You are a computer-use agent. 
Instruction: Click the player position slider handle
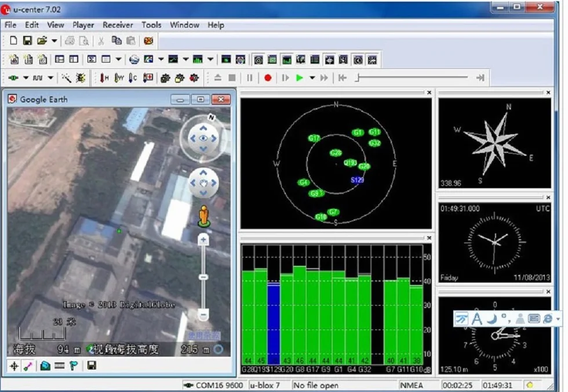pyautogui.click(x=358, y=78)
